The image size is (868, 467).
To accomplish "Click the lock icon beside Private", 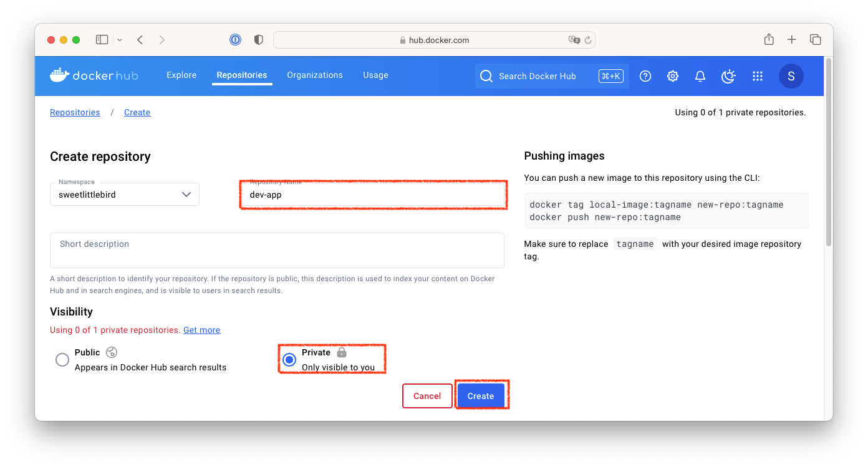I will pos(342,352).
